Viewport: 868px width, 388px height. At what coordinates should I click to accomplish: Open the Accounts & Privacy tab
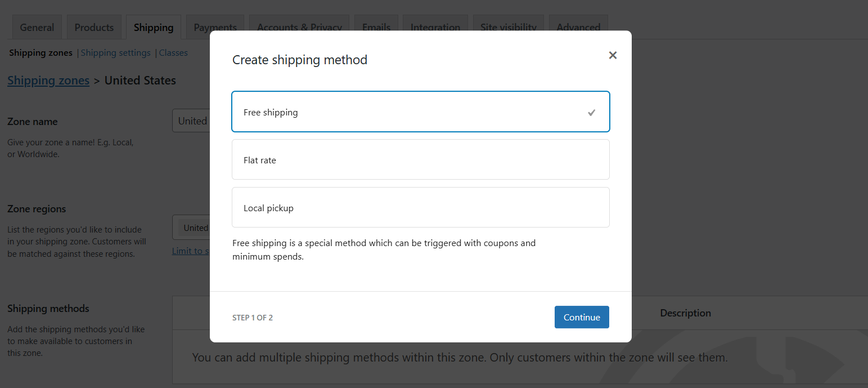point(299,26)
